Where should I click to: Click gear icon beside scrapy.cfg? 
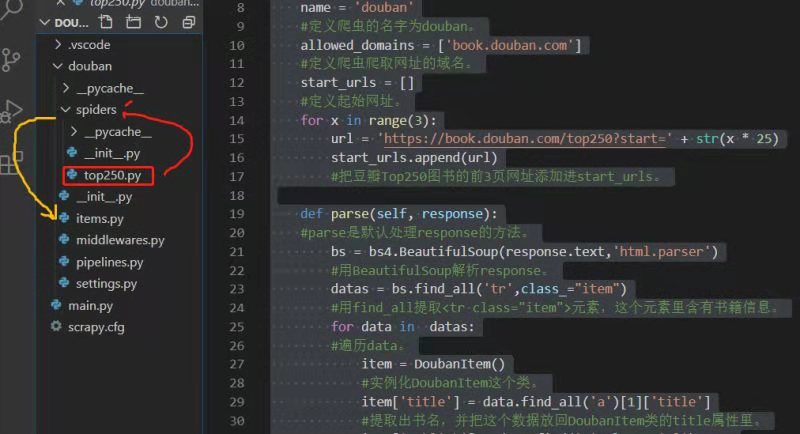[x=56, y=326]
